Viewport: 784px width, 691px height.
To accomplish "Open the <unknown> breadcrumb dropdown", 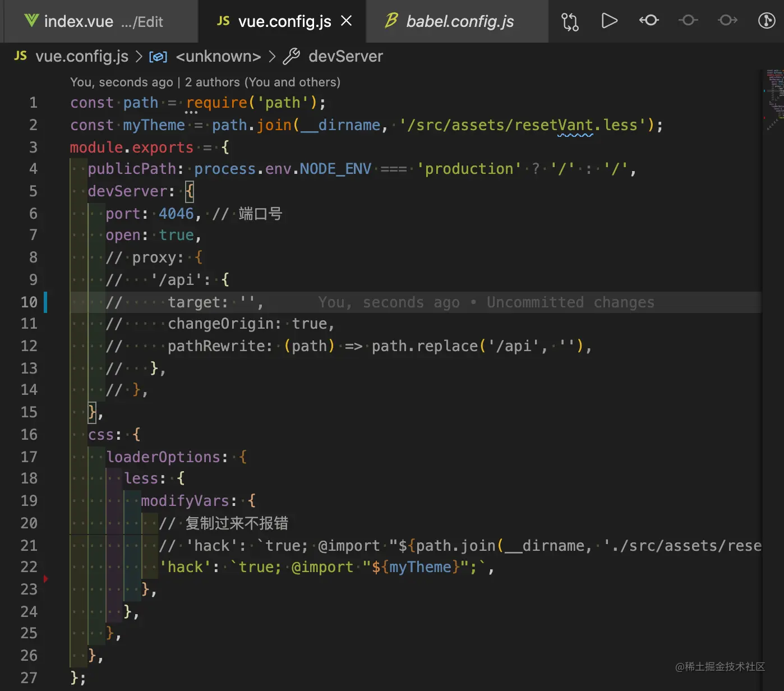I will click(x=218, y=56).
